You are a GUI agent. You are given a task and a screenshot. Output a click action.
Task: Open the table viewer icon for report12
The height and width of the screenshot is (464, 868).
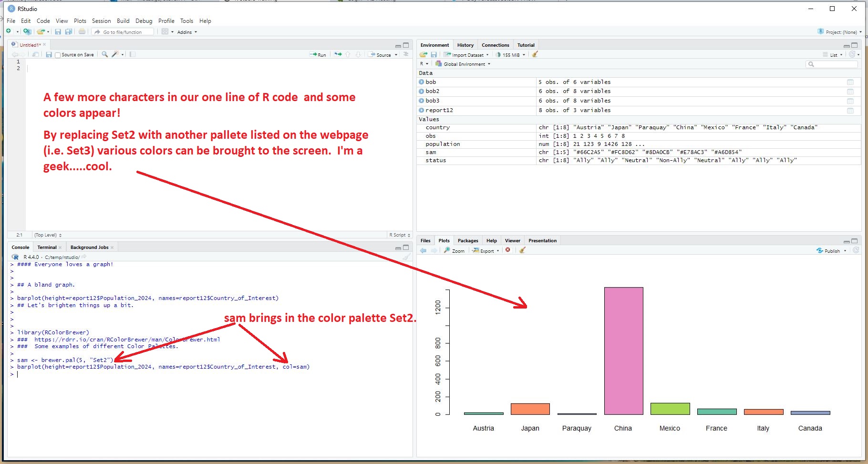coord(850,111)
